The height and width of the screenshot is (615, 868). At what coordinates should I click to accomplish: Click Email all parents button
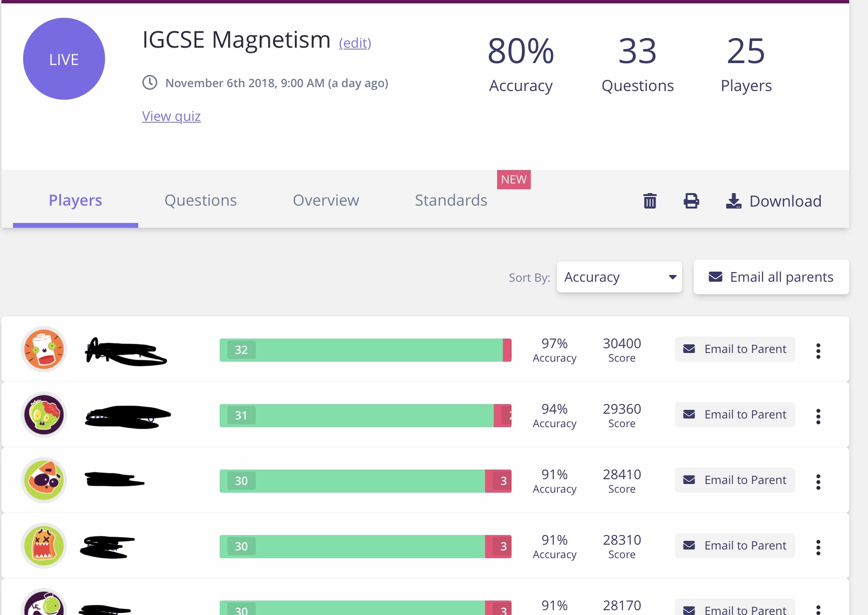[x=771, y=277]
